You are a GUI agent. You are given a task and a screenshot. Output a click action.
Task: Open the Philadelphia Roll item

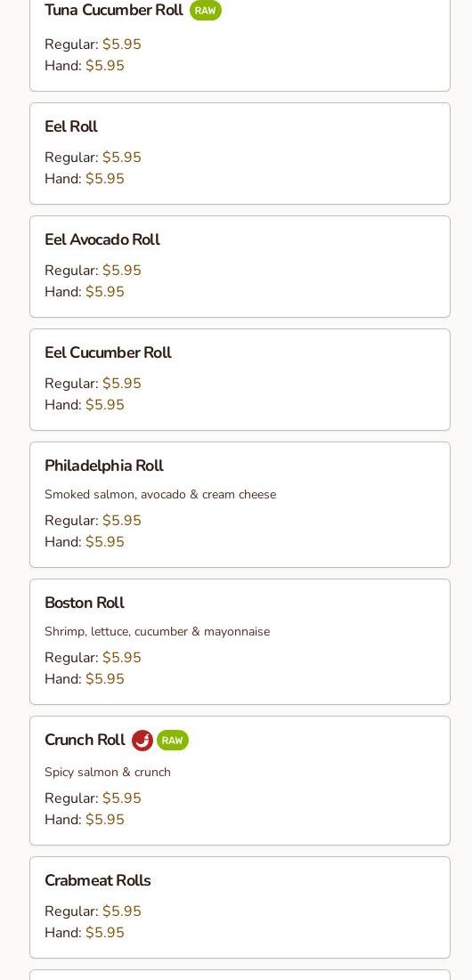[240, 505]
